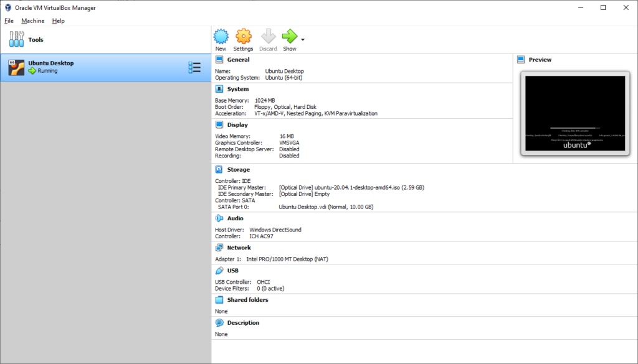This screenshot has height=364, width=638.
Task: Click the Preview heading label
Action: 540,60
